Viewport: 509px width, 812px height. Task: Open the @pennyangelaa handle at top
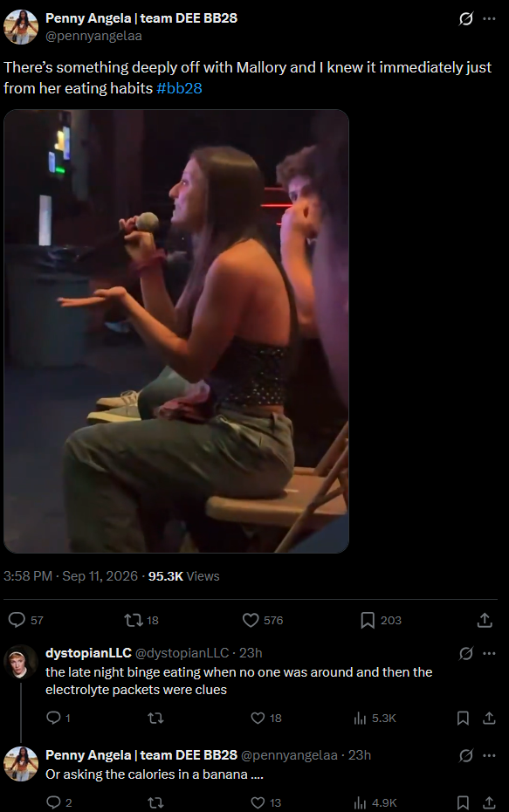tap(93, 36)
